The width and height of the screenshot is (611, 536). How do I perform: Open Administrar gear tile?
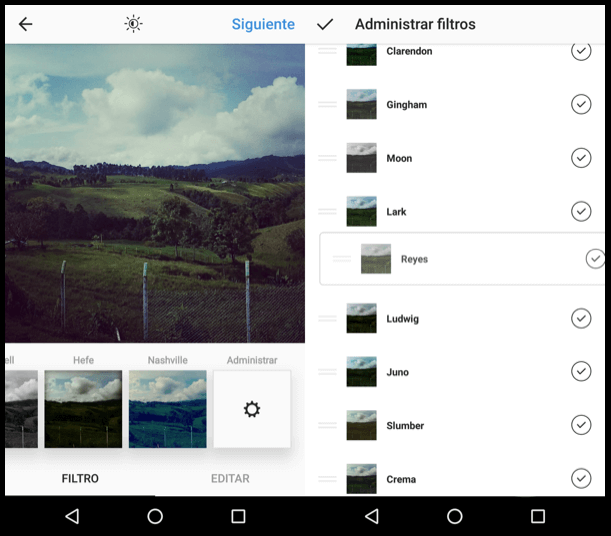[252, 409]
